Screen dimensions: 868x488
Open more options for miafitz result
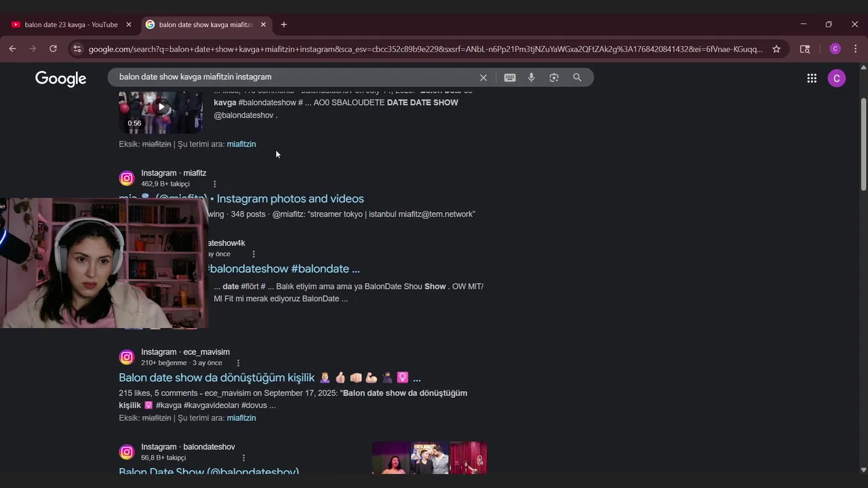[x=215, y=184]
